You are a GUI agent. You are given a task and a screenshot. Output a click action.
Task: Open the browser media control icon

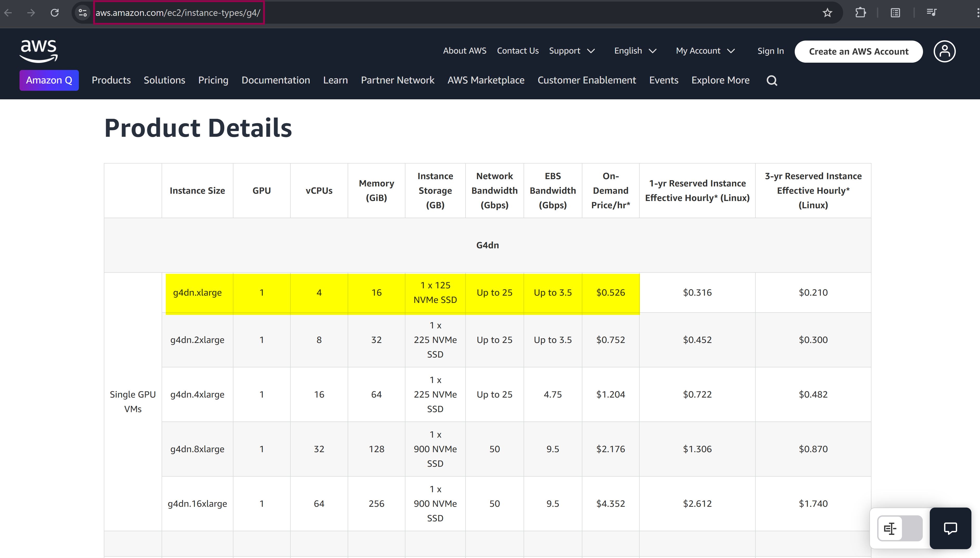coord(932,13)
